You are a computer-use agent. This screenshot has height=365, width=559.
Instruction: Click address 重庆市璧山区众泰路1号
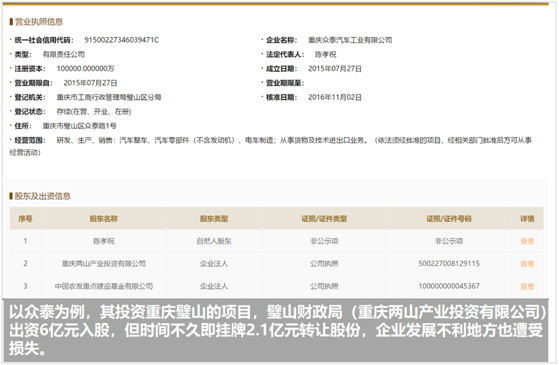click(x=80, y=126)
